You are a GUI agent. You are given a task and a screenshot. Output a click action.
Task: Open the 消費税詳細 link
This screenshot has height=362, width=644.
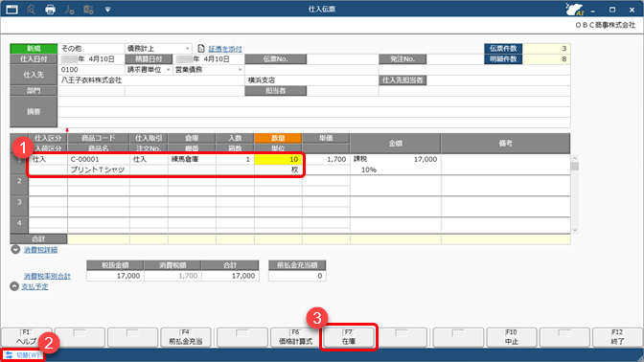click(x=40, y=250)
